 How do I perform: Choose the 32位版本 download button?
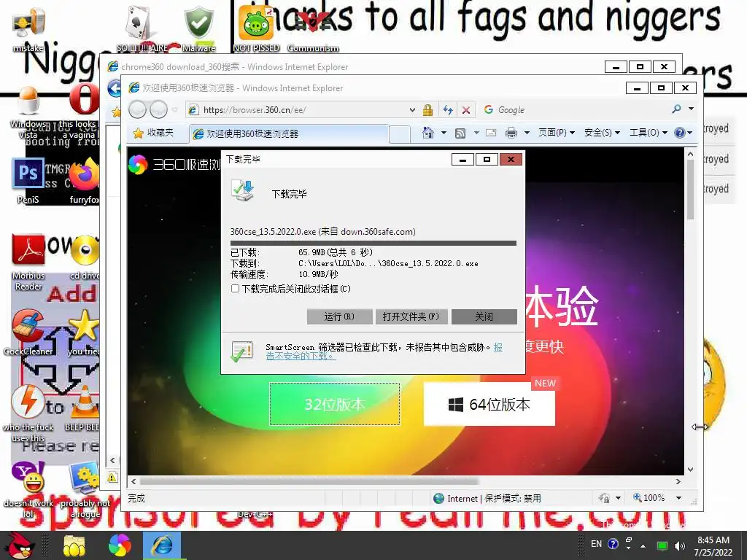pyautogui.click(x=334, y=404)
